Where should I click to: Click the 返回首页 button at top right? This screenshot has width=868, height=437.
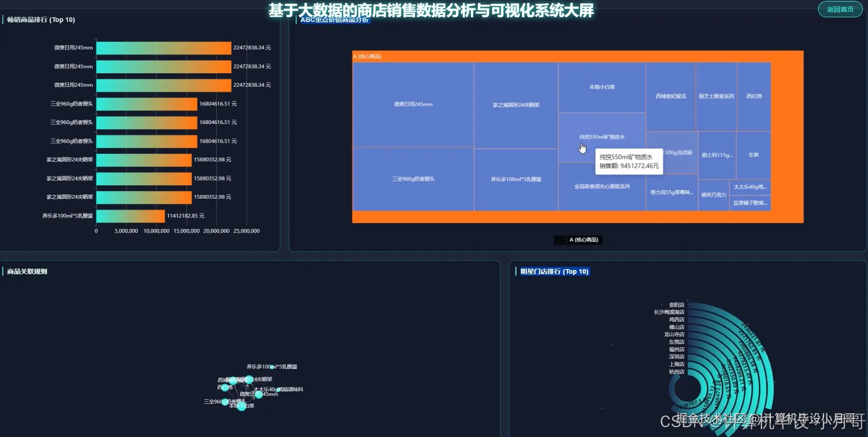point(840,9)
